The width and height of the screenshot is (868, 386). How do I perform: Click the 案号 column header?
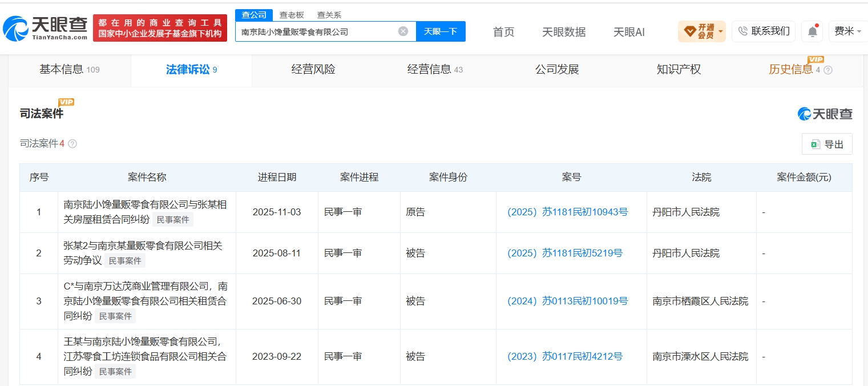(571, 177)
